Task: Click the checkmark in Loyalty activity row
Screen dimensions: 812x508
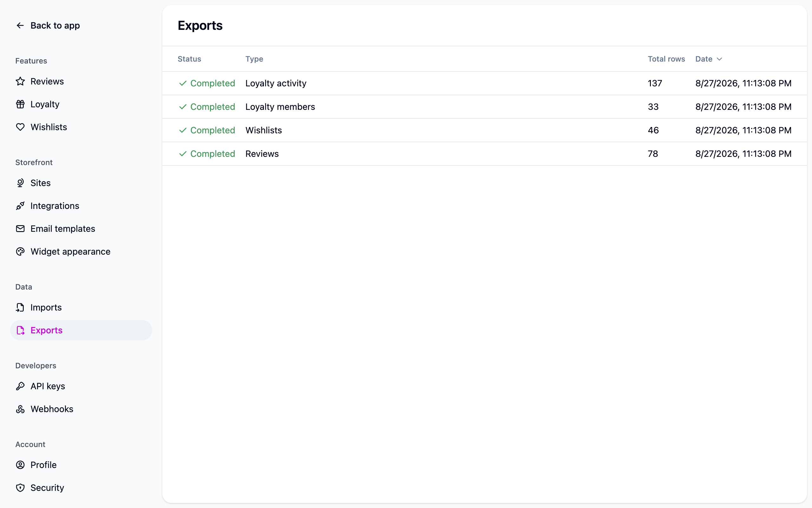Action: (x=182, y=83)
